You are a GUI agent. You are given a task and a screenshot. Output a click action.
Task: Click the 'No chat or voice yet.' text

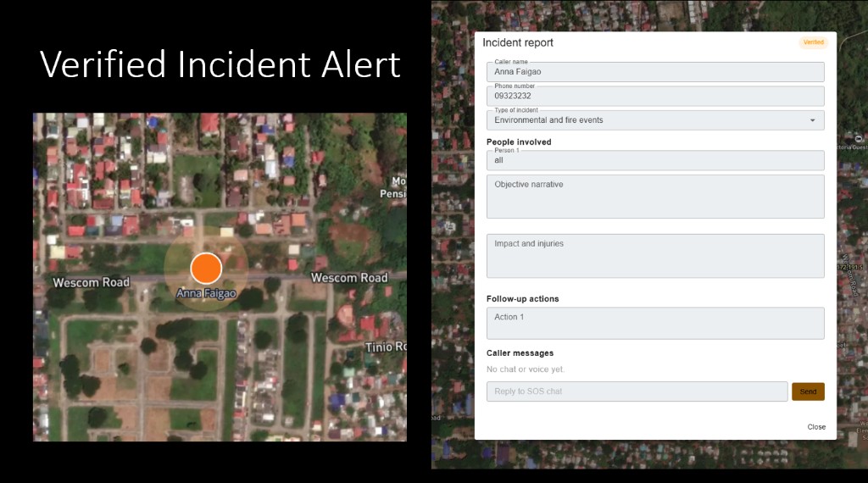(x=526, y=369)
